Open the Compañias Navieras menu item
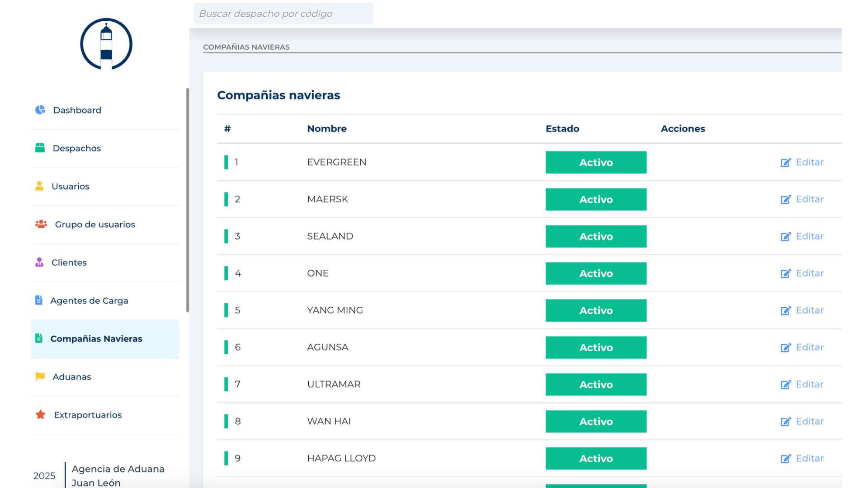 [x=96, y=338]
